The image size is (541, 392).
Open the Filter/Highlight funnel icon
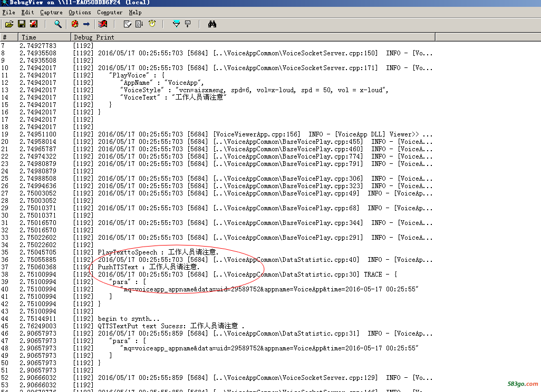(176, 24)
